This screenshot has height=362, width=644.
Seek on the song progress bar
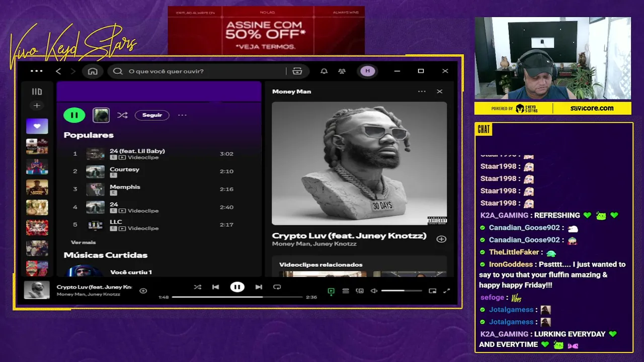click(x=237, y=297)
